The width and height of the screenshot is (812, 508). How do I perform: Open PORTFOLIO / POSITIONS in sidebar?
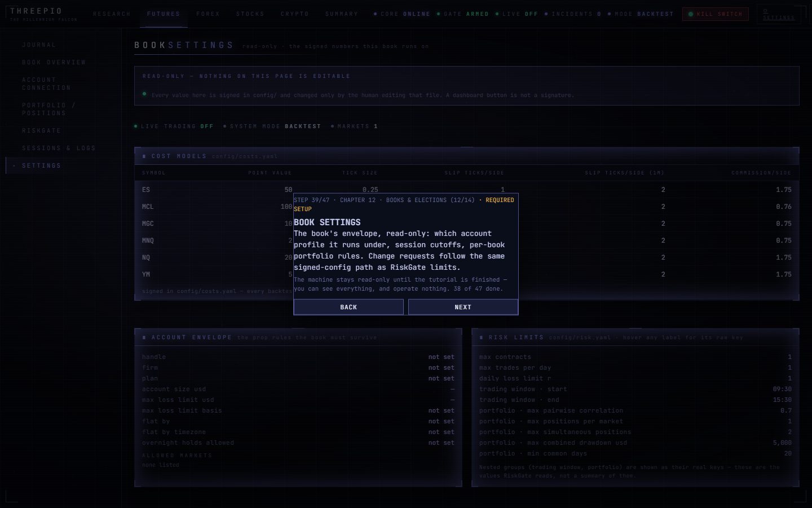coord(48,109)
